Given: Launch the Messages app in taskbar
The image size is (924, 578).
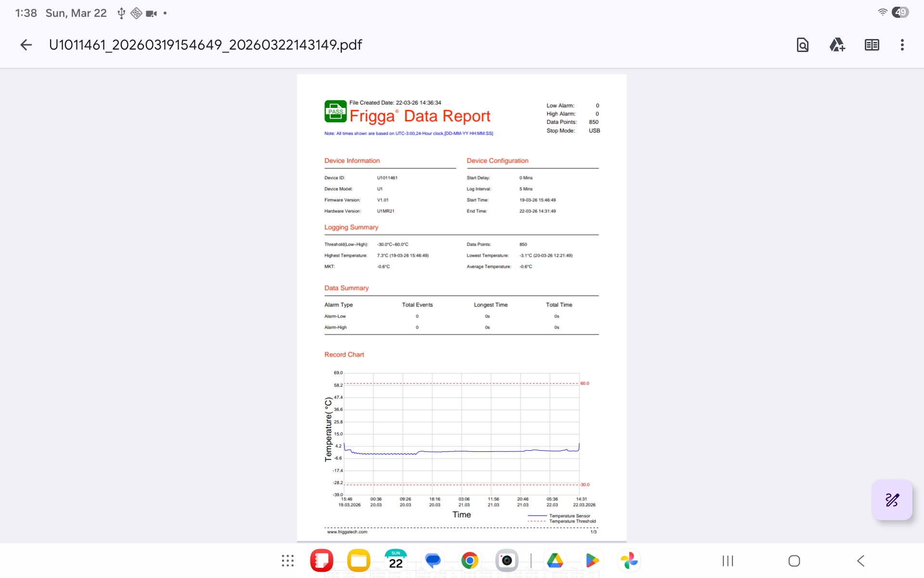Looking at the screenshot, I should click(x=433, y=561).
